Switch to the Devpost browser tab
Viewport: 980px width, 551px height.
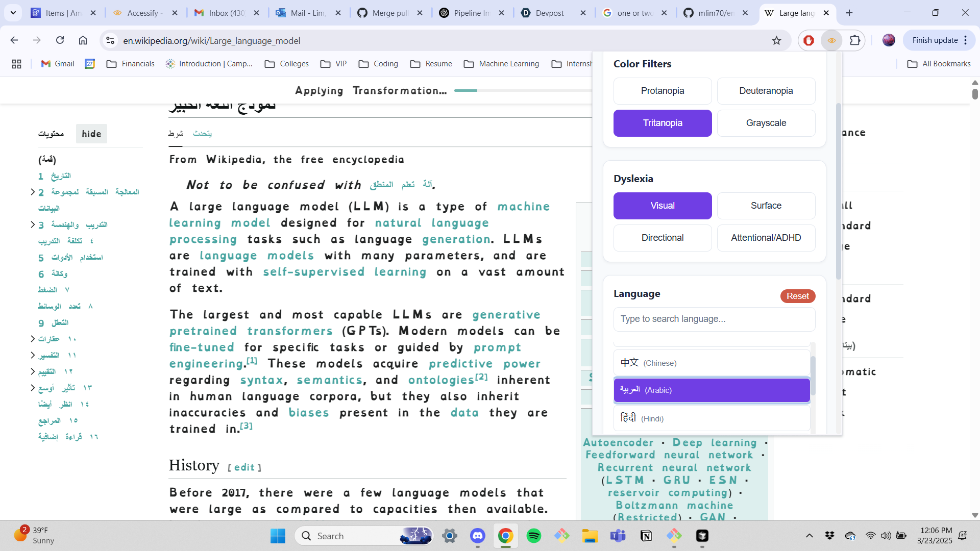click(x=549, y=13)
